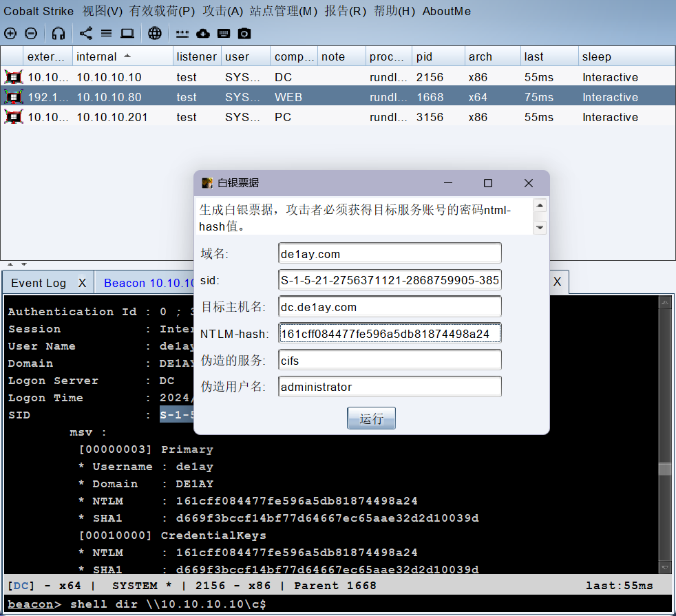
Task: Sort by the pid column header
Action: coord(439,56)
